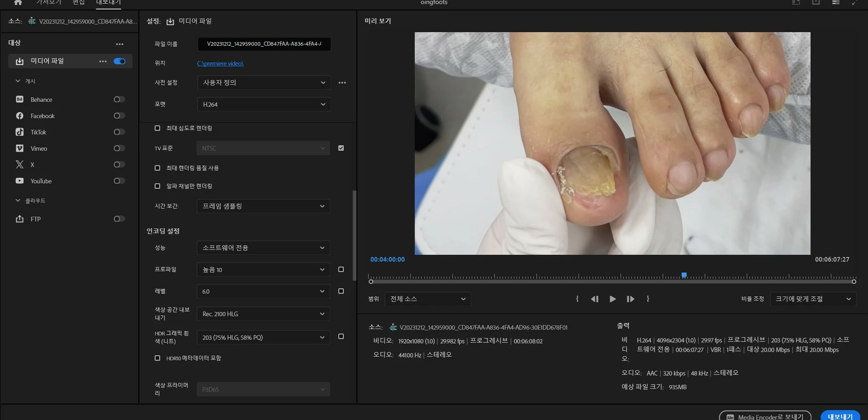Enable the FTP upload toggle
Image resolution: width=868 pixels, height=420 pixels.
pyautogui.click(x=119, y=219)
